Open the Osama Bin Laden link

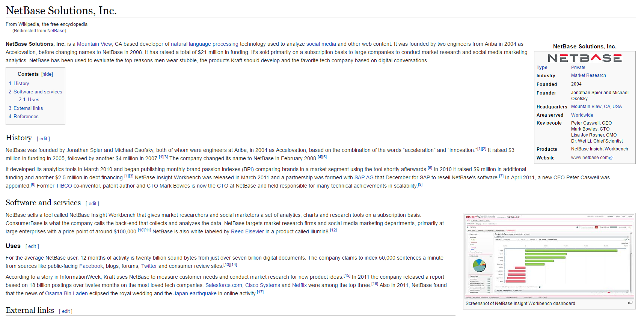[66, 293]
